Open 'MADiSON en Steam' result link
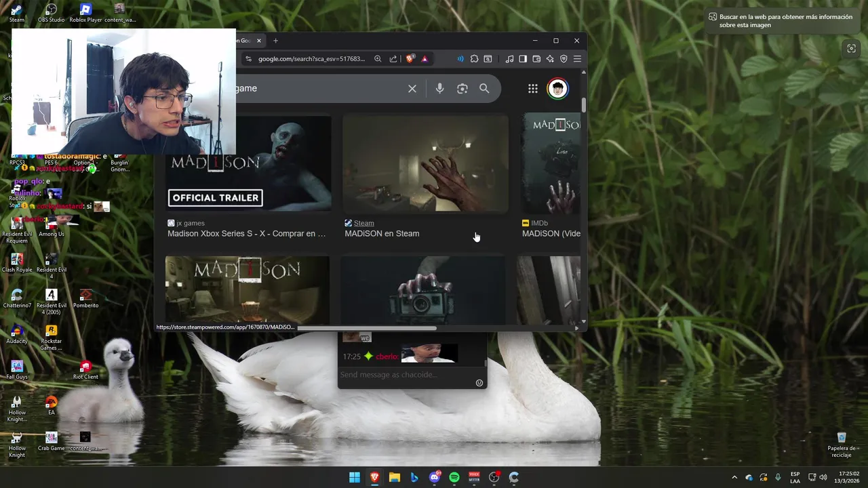The height and width of the screenshot is (488, 868). (382, 234)
